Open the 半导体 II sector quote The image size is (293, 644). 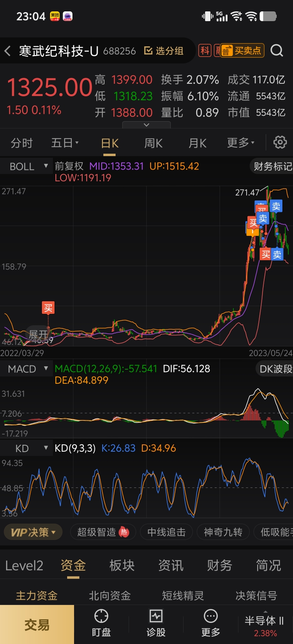pyautogui.click(x=265, y=626)
